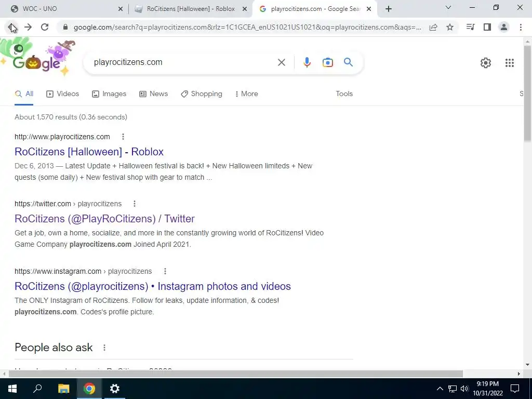The height and width of the screenshot is (399, 532).
Task: Close the WOC - UNO tab
Action: click(x=121, y=9)
